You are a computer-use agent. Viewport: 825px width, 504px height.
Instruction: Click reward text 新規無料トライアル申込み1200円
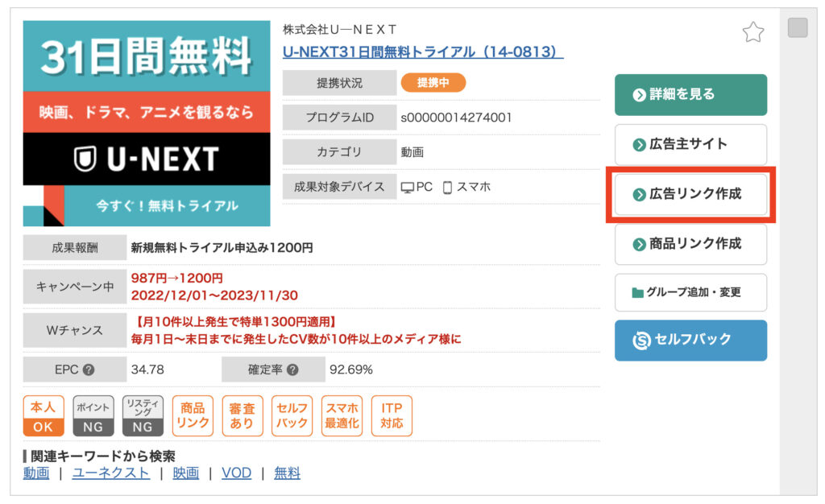click(x=222, y=247)
